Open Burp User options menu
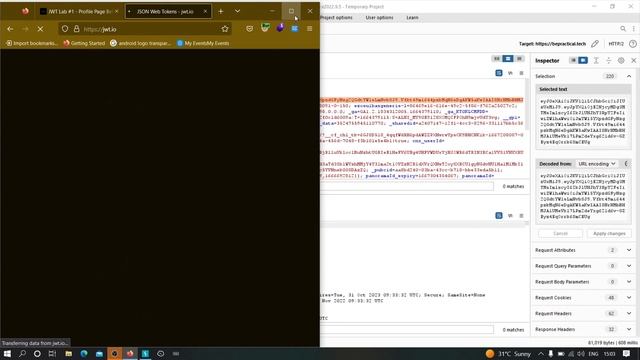Image resolution: width=640 pixels, height=360 pixels. click(x=379, y=18)
